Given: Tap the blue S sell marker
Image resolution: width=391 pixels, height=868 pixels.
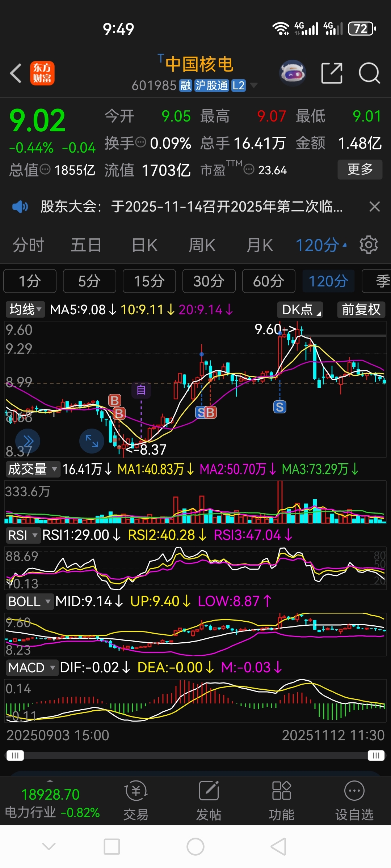Looking at the screenshot, I should pyautogui.click(x=279, y=407).
